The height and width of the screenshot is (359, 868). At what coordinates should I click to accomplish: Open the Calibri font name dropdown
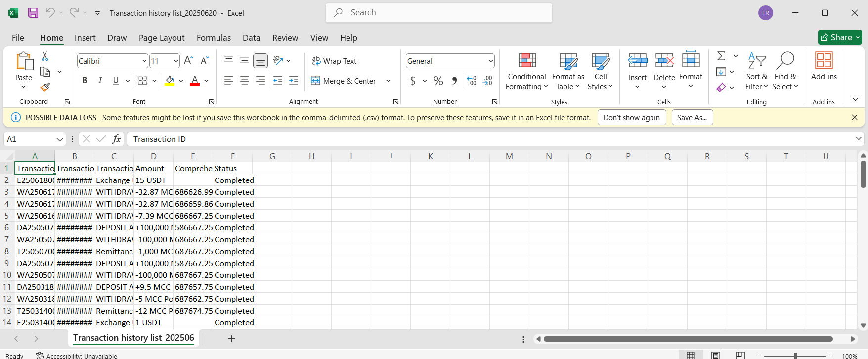coord(144,61)
